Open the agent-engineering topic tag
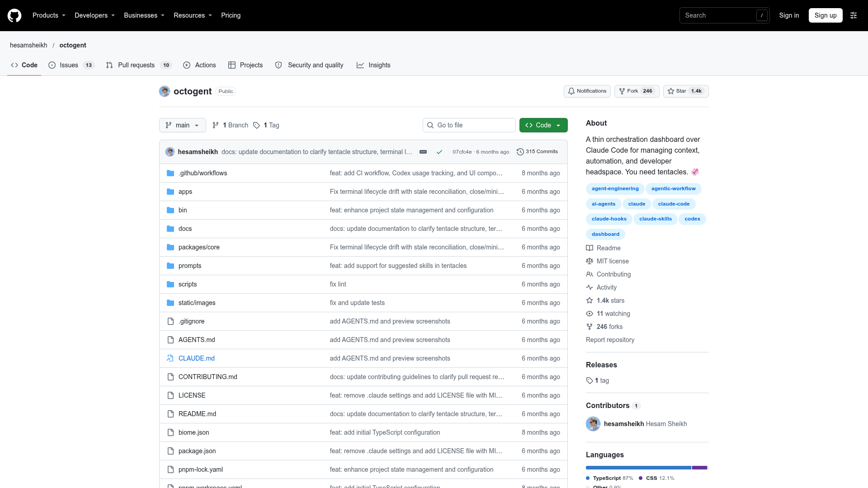This screenshot has height=488, width=868. coord(615,189)
